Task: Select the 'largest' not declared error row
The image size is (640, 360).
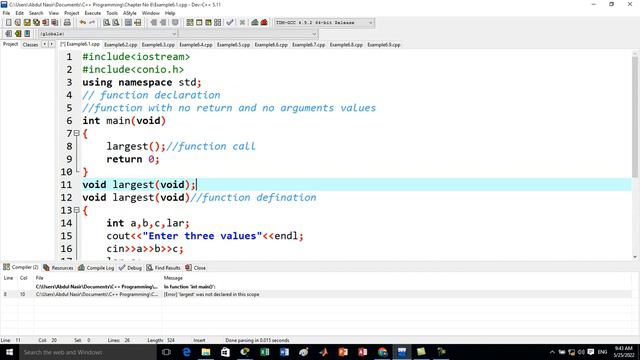Action: (x=317, y=294)
